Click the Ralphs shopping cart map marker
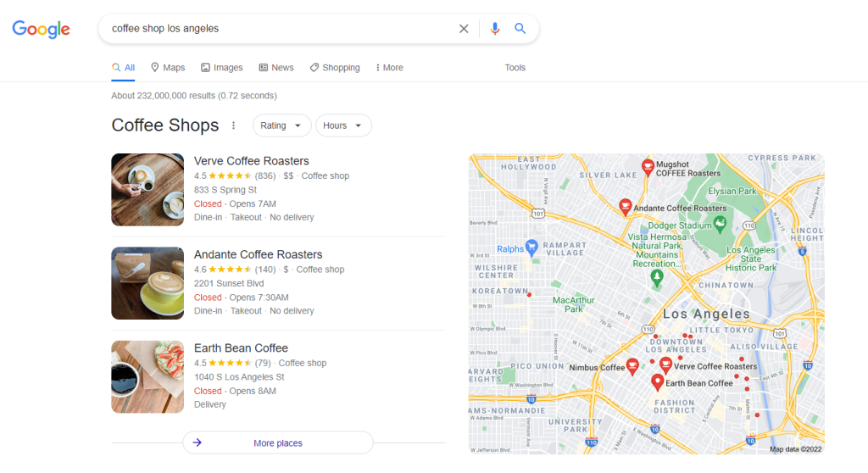868x473 pixels. [531, 247]
